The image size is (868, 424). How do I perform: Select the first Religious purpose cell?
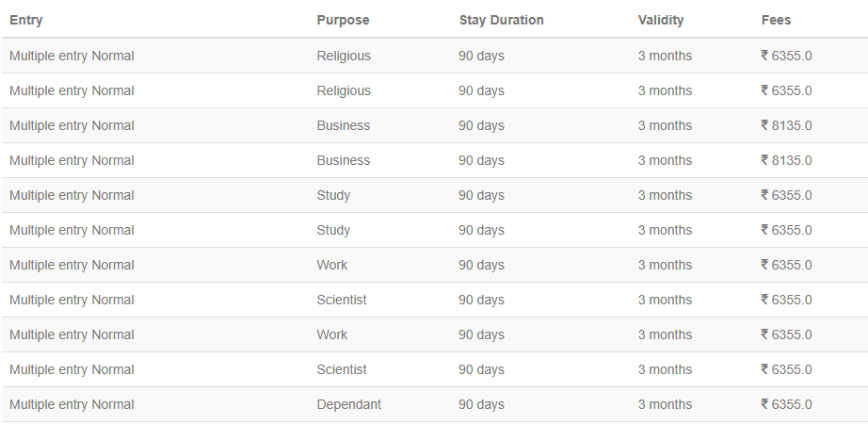[344, 56]
